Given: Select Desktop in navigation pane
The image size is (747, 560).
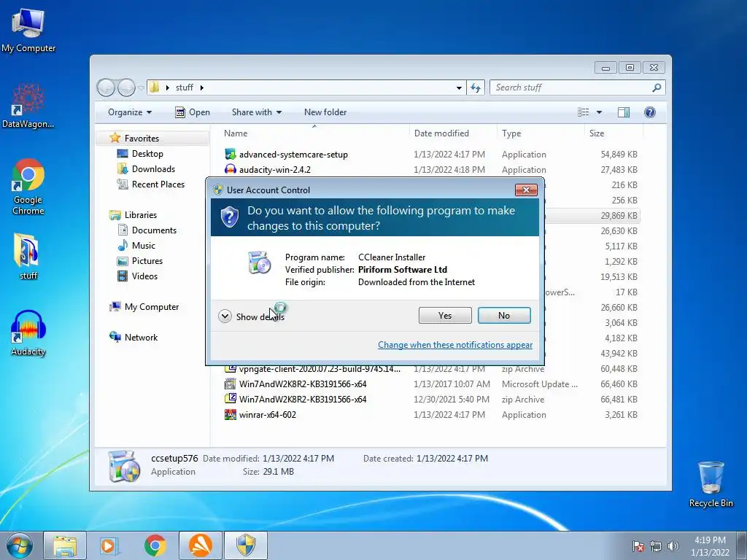Looking at the screenshot, I should (x=147, y=154).
